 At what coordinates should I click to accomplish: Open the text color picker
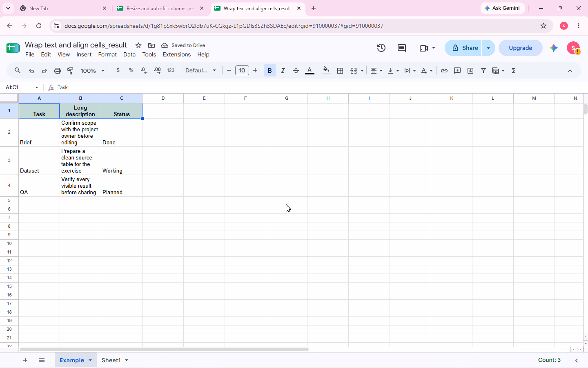tap(310, 71)
